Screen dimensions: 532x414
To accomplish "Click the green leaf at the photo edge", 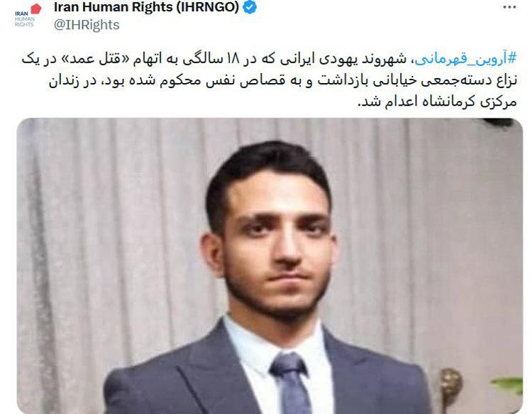I will coord(508,385).
